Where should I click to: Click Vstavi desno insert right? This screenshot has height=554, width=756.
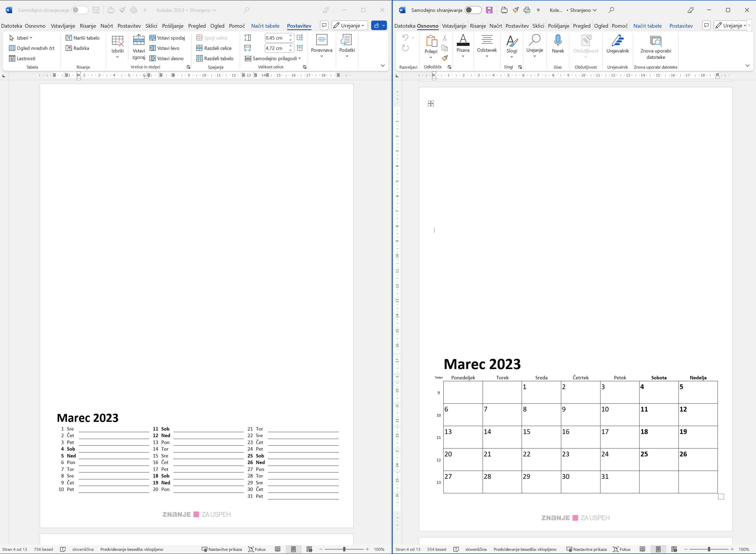pyautogui.click(x=167, y=58)
